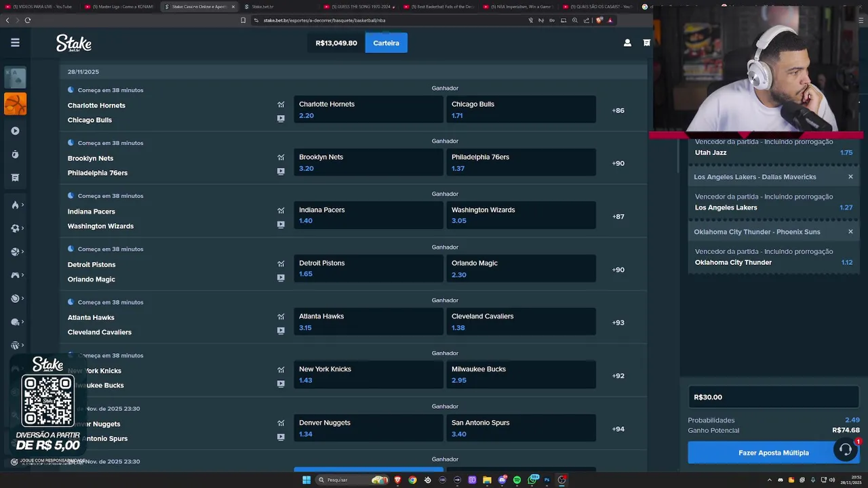Bet on Chicago Bulls at 1.71
Image resolution: width=868 pixels, height=488 pixels.
[x=521, y=110]
